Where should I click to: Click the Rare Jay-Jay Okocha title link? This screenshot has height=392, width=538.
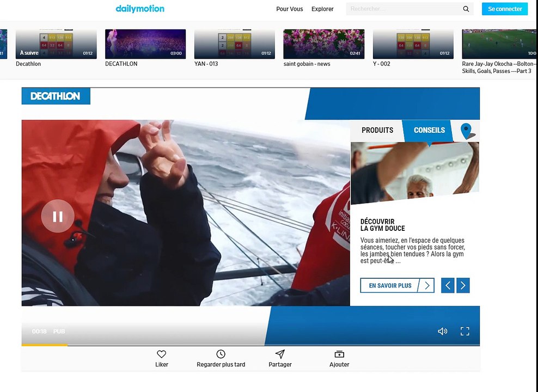(499, 67)
